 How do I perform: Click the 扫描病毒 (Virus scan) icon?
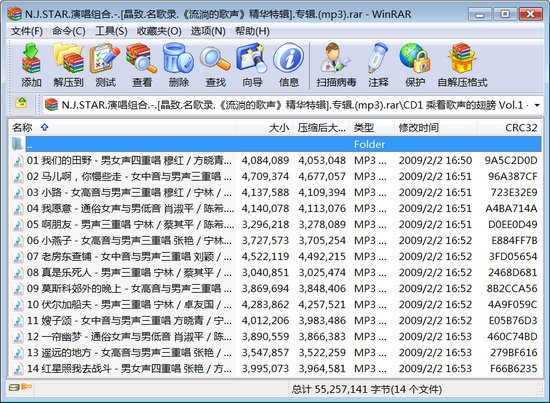pos(336,58)
